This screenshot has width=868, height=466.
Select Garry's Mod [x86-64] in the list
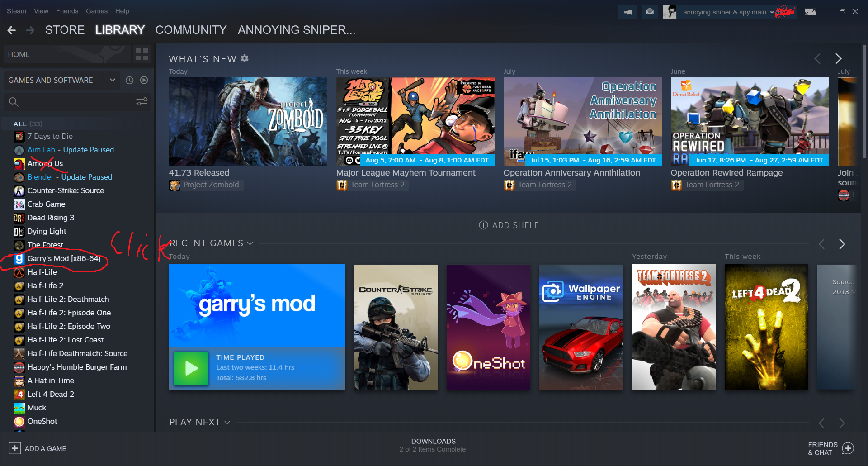point(64,259)
